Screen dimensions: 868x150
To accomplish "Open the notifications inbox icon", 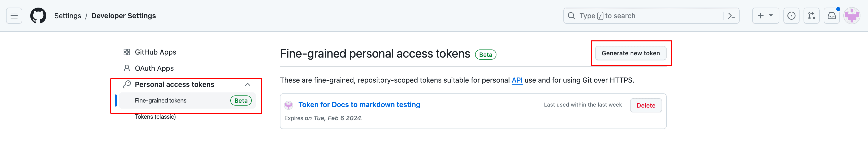I will pos(831,16).
